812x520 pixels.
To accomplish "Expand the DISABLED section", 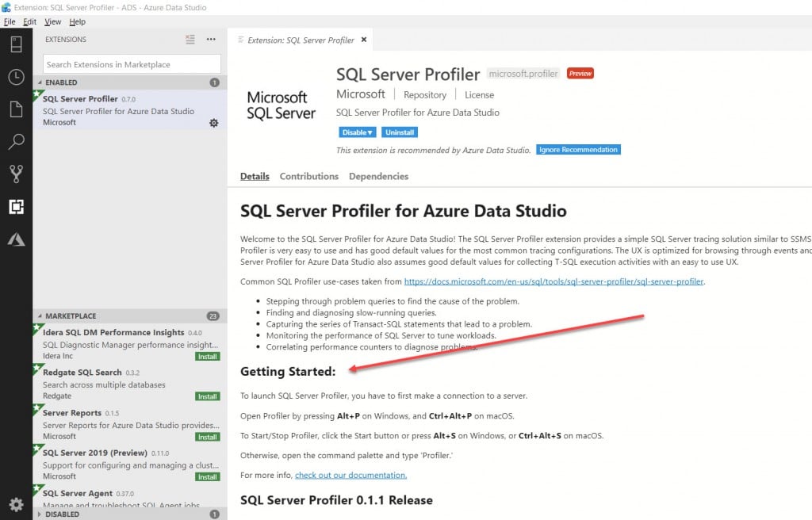I will [129, 514].
